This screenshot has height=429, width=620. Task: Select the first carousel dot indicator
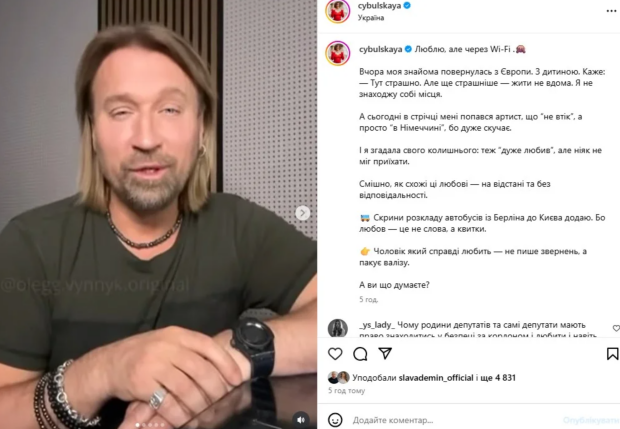tap(137, 425)
